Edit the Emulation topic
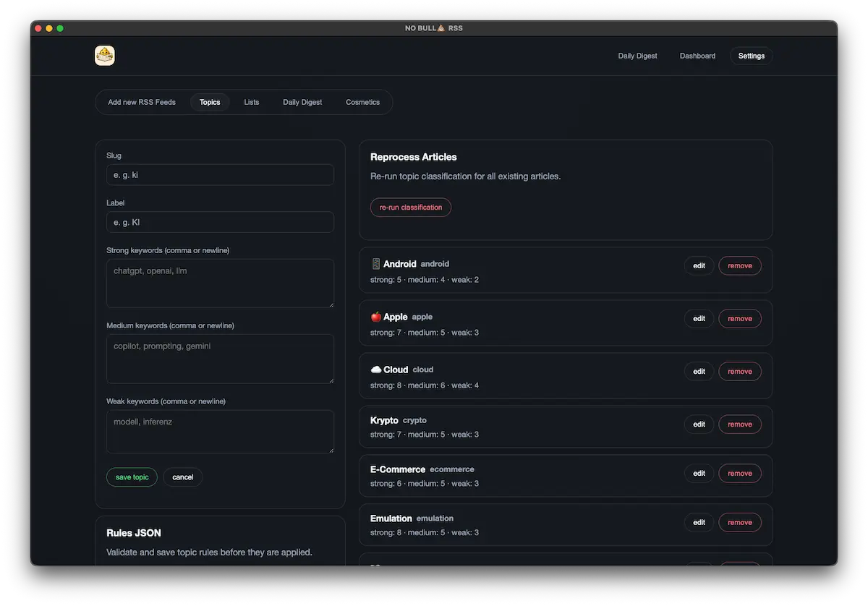This screenshot has height=606, width=868. pos(698,521)
